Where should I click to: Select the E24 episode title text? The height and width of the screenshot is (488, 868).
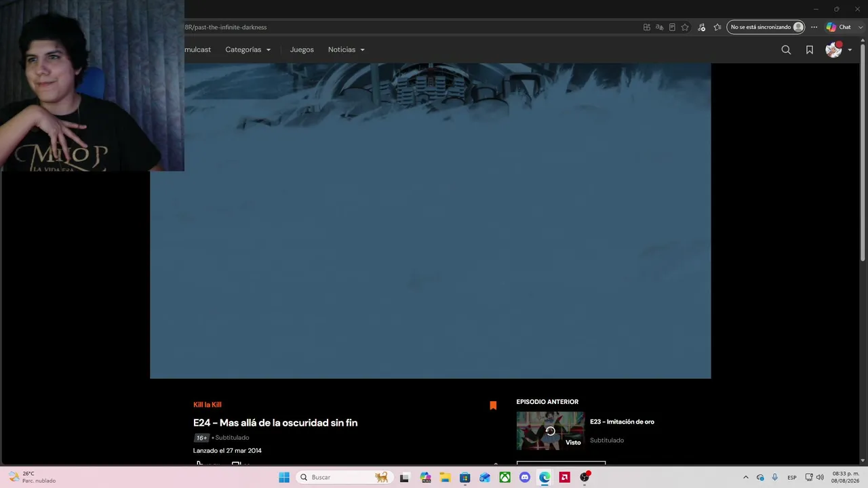tap(275, 423)
